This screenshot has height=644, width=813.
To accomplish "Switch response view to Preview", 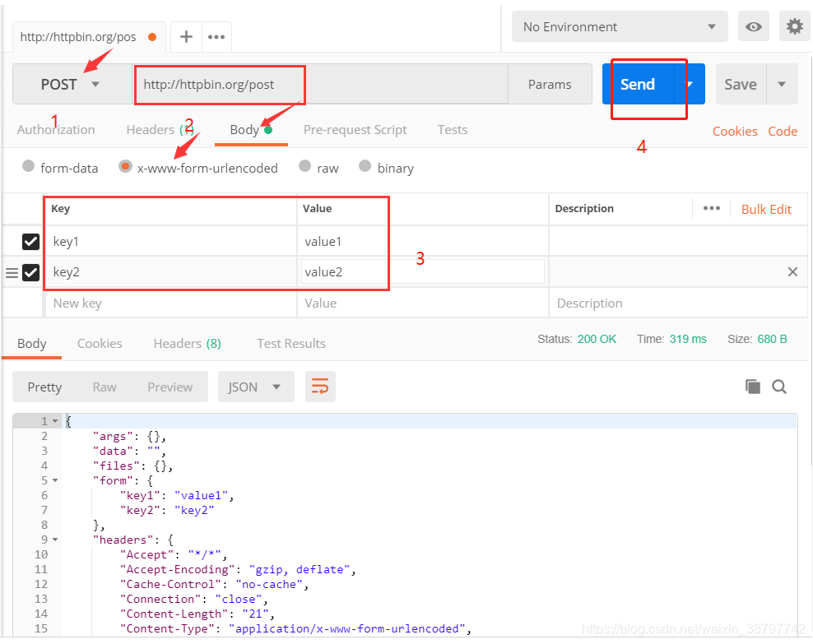I will click(170, 387).
